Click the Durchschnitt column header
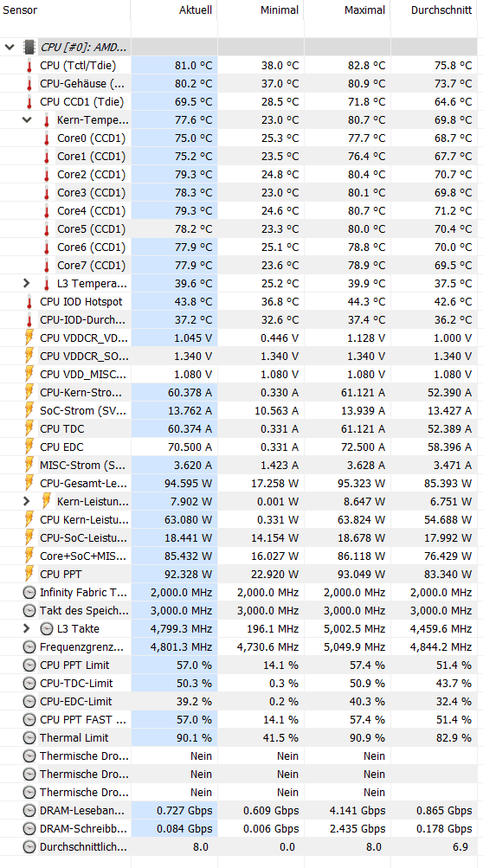The width and height of the screenshot is (483, 868). pyautogui.click(x=434, y=10)
